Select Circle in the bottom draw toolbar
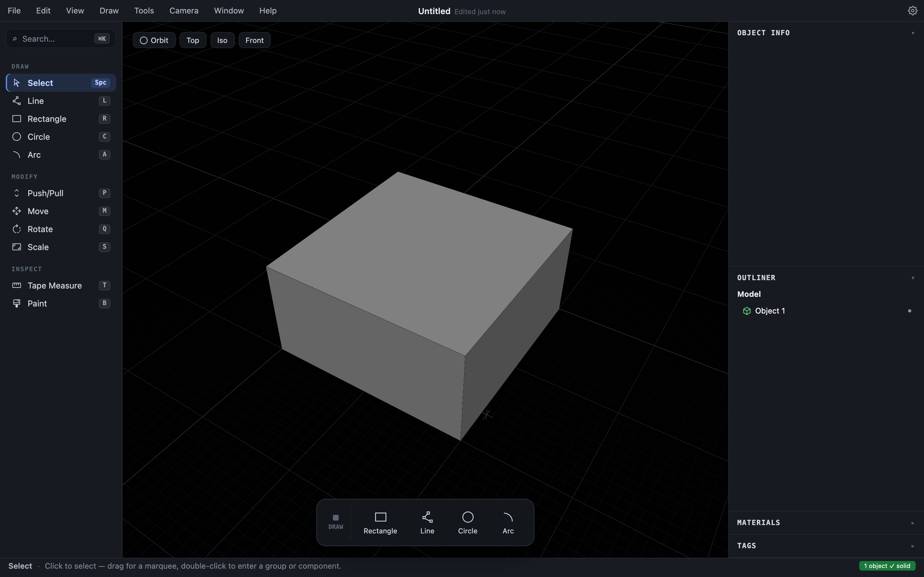 [x=468, y=523]
